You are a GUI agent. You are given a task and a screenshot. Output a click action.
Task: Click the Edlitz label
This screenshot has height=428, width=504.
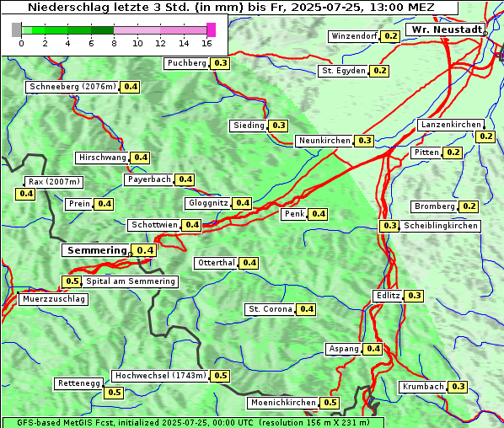(388, 296)
